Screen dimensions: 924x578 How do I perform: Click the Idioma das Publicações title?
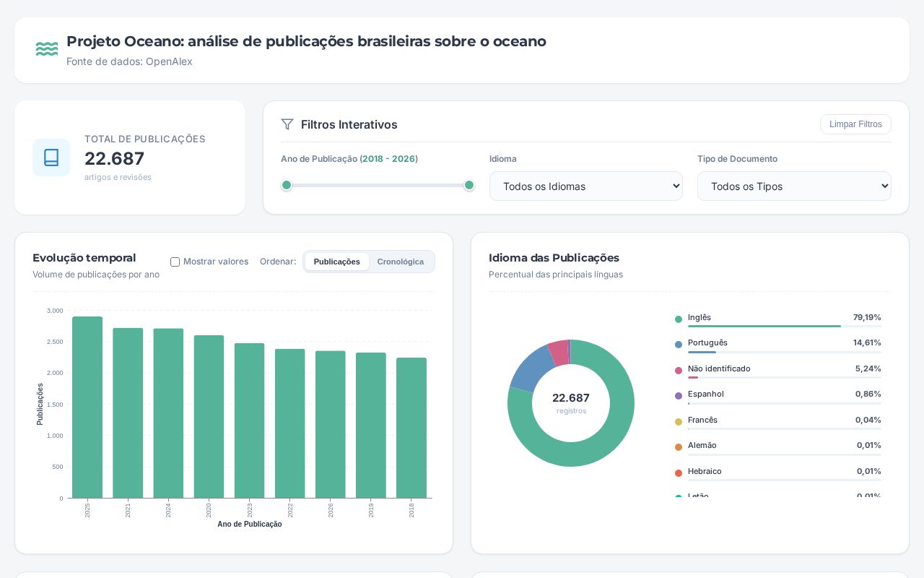[554, 258]
